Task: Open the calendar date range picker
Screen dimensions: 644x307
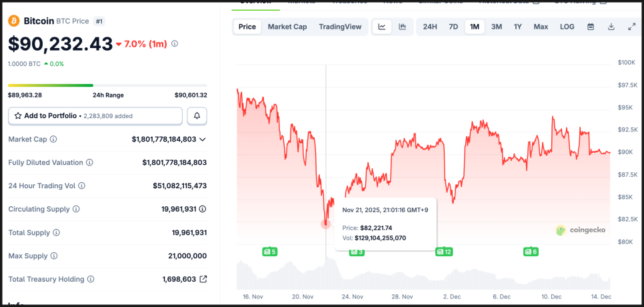Action: (x=591, y=27)
